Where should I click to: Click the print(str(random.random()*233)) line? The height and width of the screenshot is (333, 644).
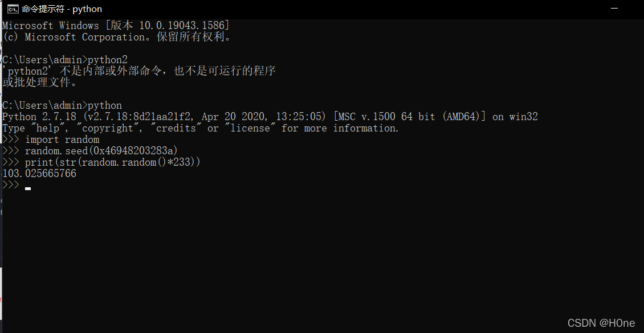(101, 162)
